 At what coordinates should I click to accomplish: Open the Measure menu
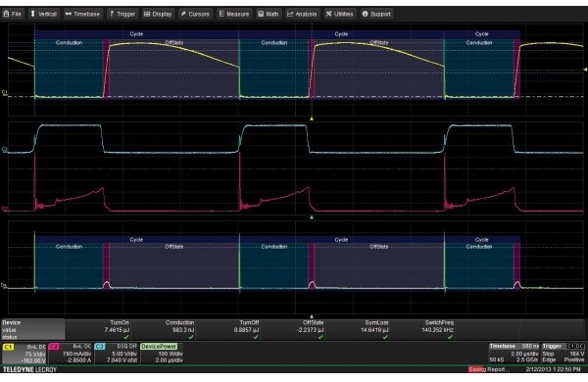pos(234,14)
